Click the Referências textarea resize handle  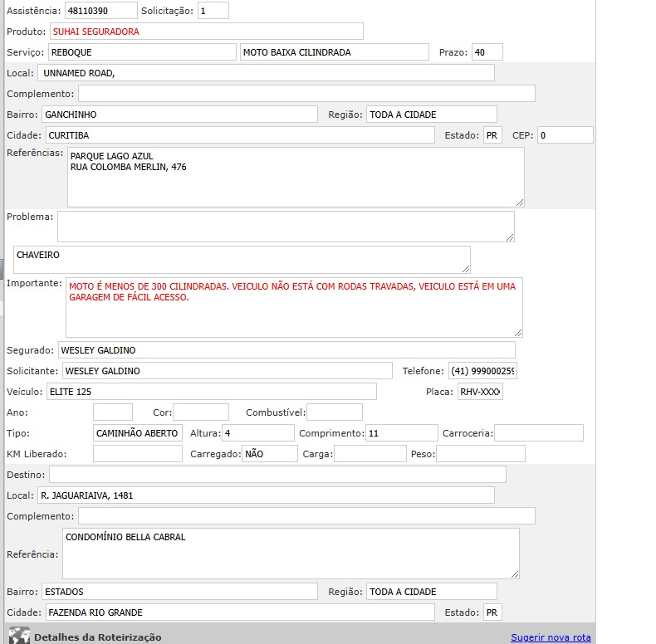519,202
